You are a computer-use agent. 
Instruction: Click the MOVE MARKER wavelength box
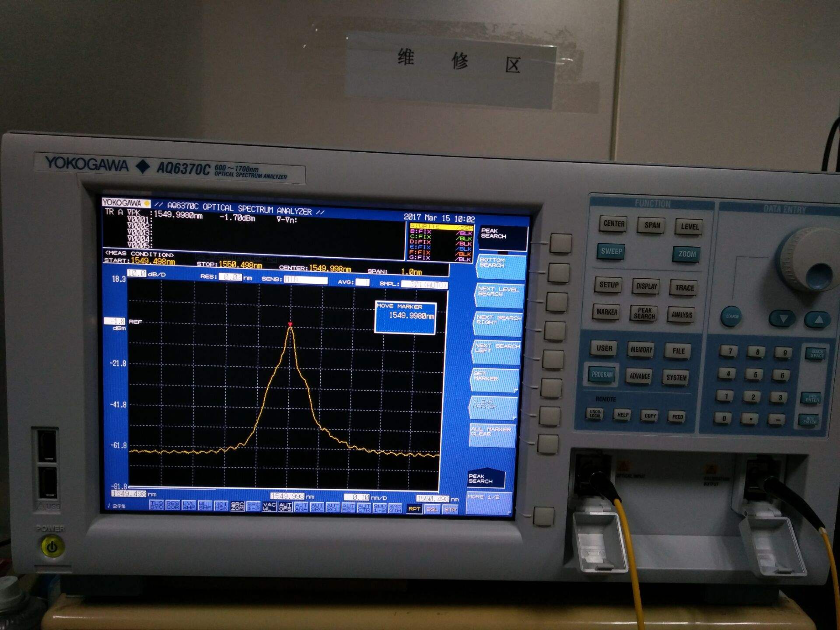pyautogui.click(x=406, y=318)
